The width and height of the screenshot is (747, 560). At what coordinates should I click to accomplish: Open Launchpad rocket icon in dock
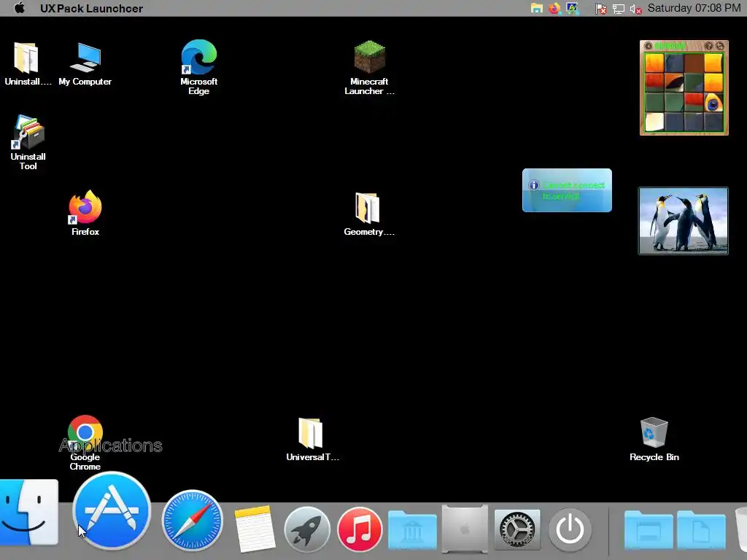tap(307, 529)
